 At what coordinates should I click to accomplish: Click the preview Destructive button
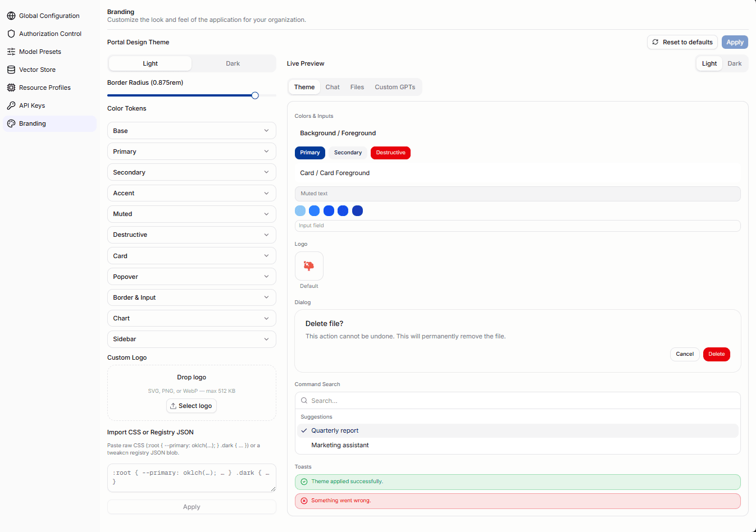tap(390, 153)
